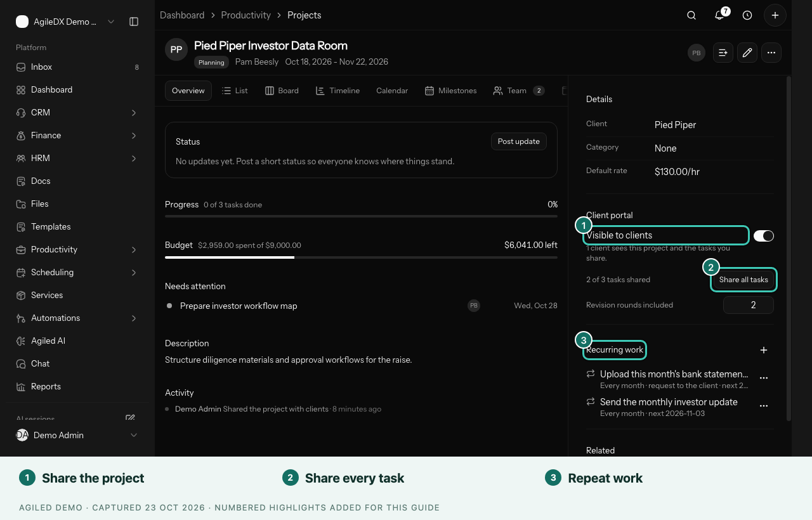Open the Calendar tab
Image resolution: width=812 pixels, height=520 pixels.
point(392,91)
